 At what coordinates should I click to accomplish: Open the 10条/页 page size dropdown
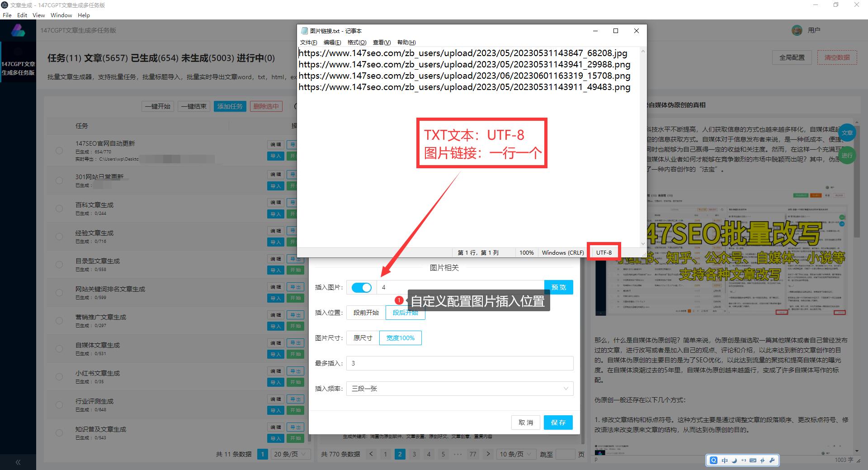516,454
